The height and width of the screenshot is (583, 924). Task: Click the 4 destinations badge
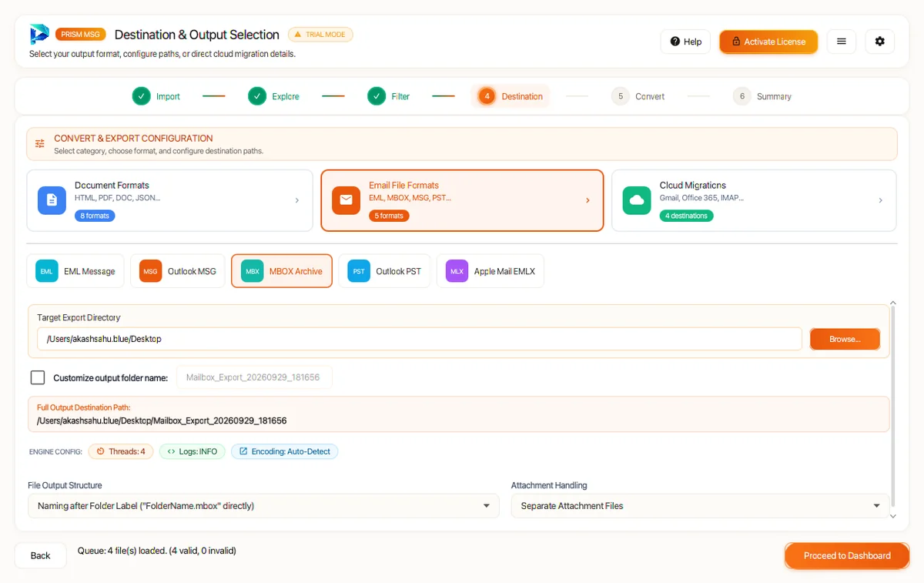[687, 216]
